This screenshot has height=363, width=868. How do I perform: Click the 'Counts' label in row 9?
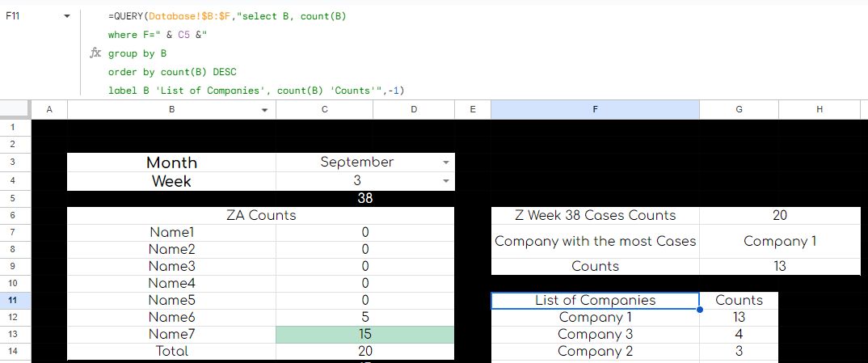pyautogui.click(x=595, y=266)
